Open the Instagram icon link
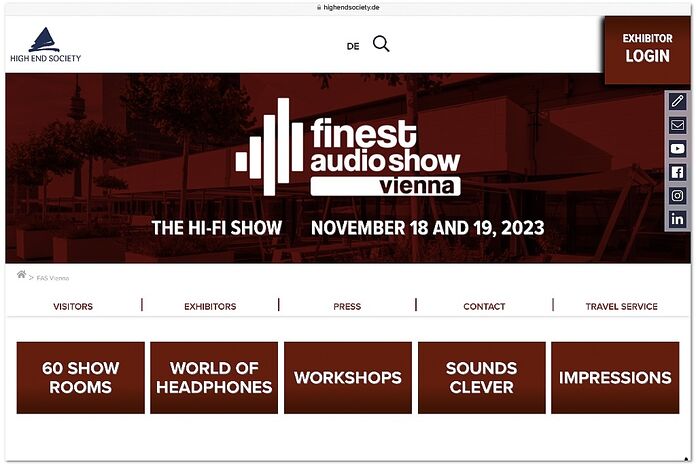This screenshot has height=464, width=696. [677, 195]
